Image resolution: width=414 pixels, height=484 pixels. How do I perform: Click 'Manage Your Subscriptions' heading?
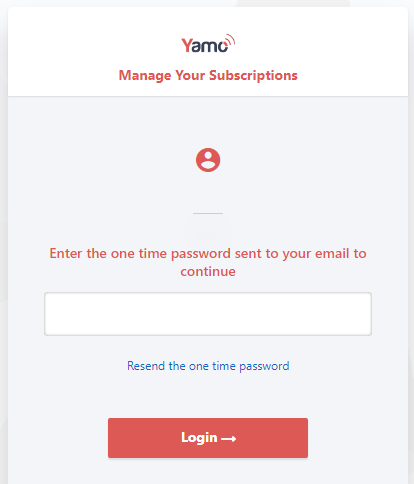point(208,76)
